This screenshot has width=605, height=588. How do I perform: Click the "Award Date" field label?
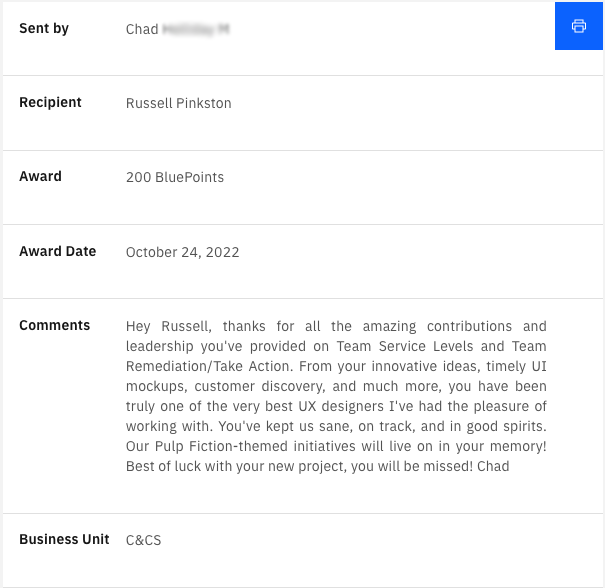(x=57, y=251)
